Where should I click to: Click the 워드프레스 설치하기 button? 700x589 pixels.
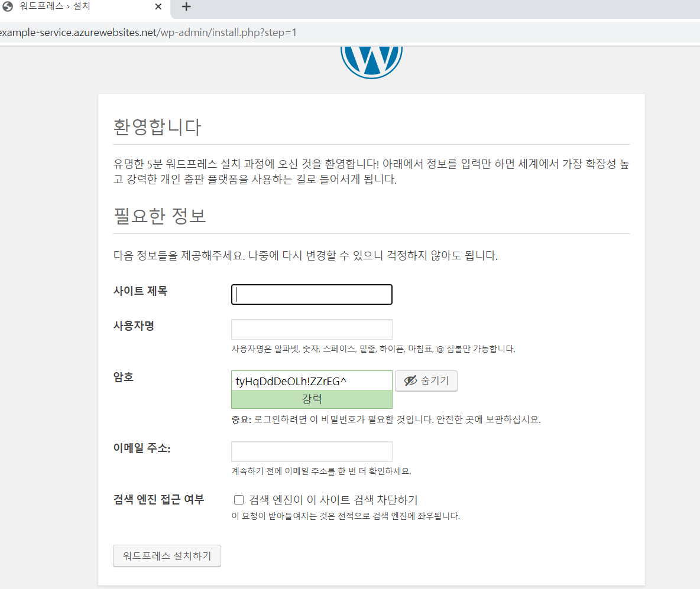[167, 555]
